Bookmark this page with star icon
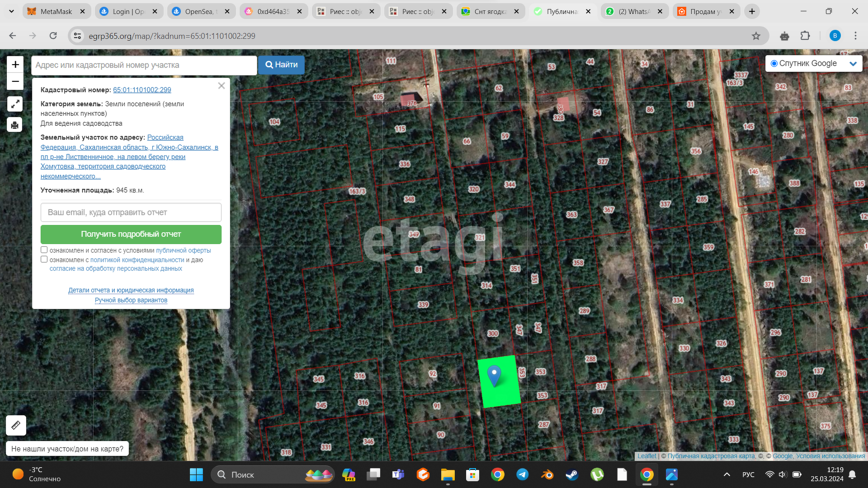This screenshot has width=868, height=488. click(756, 36)
